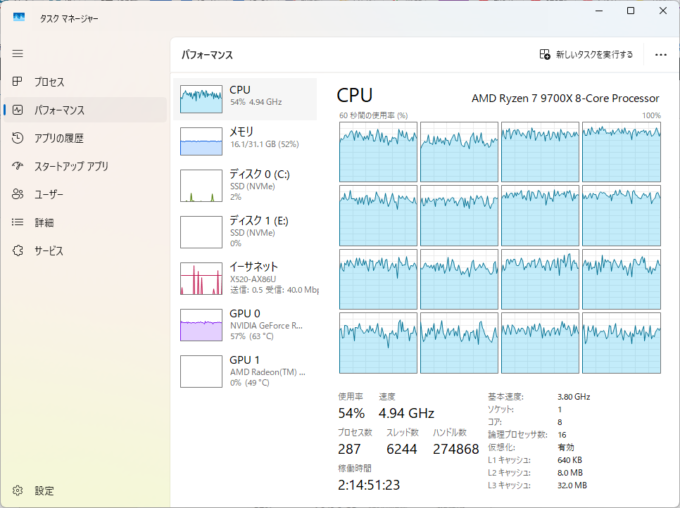Image resolution: width=680 pixels, height=508 pixels.
Task: Click the first logical processor graph
Action: point(378,151)
